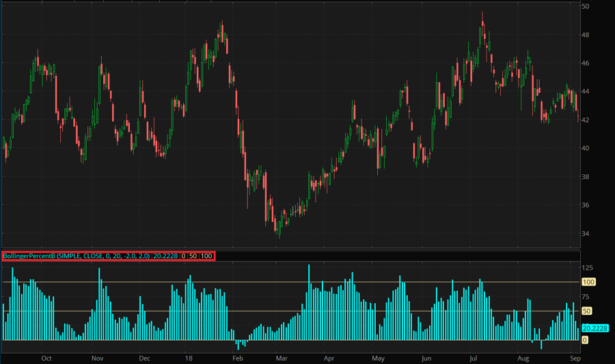The width and height of the screenshot is (615, 364).
Task: Click the Apr month label on the time axis
Action: pos(329,357)
